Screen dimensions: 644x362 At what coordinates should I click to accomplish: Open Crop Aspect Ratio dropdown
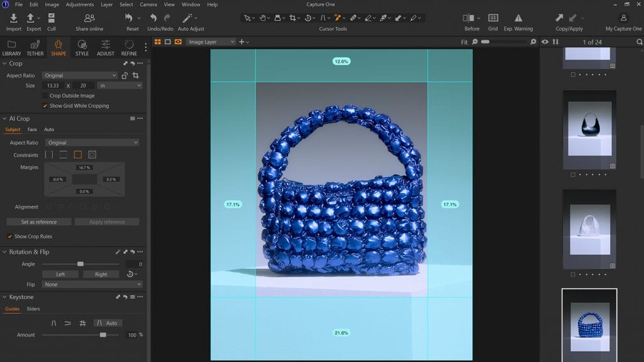point(80,76)
